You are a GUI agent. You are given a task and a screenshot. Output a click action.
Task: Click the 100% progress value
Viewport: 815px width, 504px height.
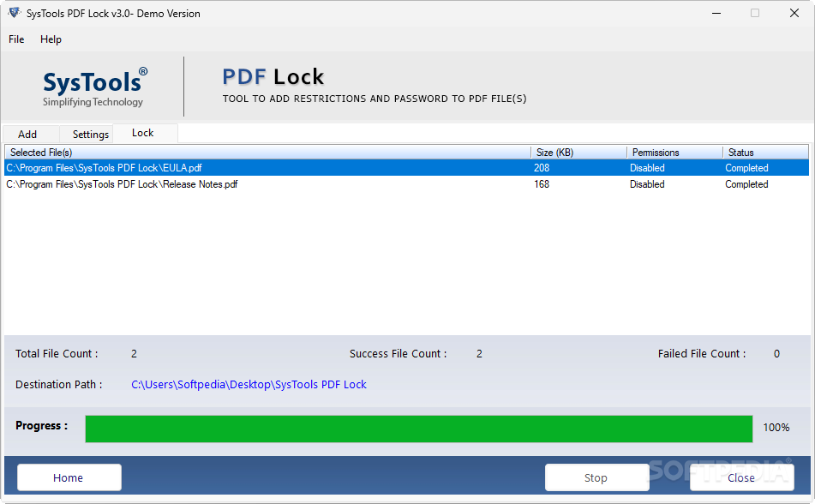pos(776,428)
